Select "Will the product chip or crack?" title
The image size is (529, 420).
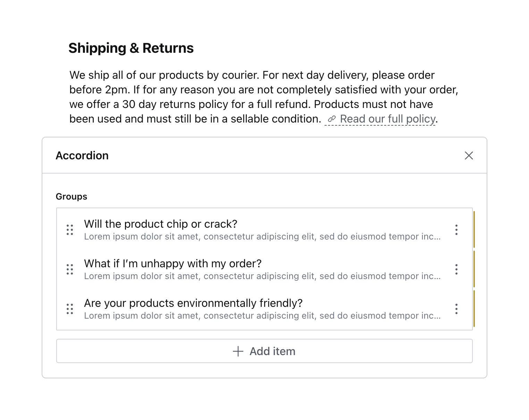click(160, 224)
